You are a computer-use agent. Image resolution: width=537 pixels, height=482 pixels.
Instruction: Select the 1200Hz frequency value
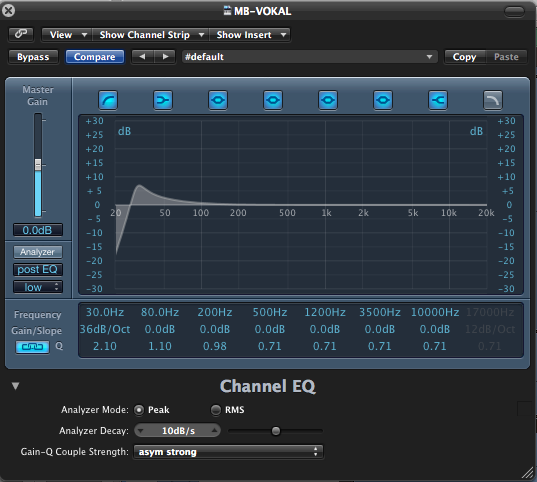point(325,312)
